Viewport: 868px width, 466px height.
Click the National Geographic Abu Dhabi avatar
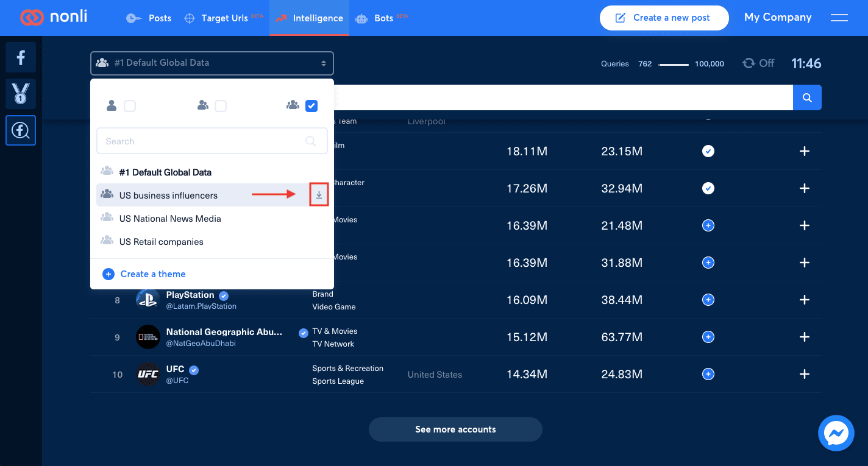(x=148, y=337)
